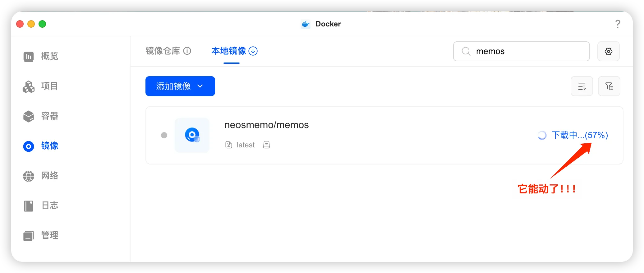Switch to the 本地镜像 tab
Viewport: 644px width, 273px height.
coord(229,51)
